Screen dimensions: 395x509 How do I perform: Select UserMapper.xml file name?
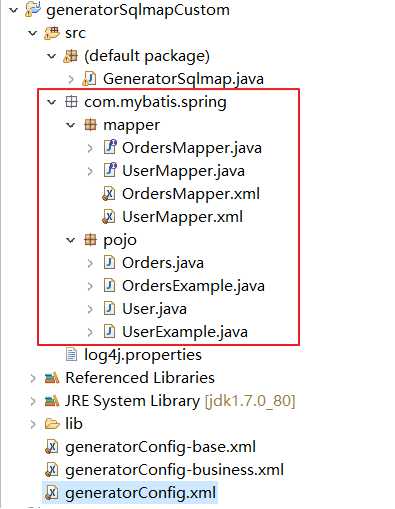click(182, 217)
